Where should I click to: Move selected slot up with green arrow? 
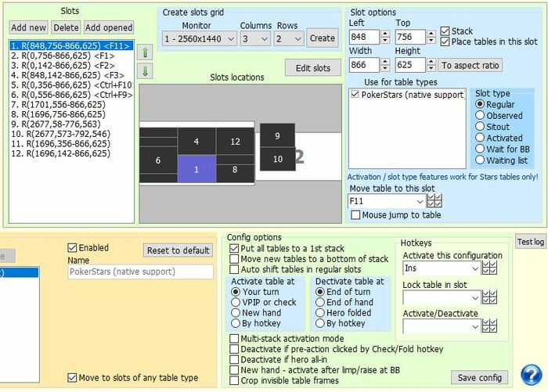coord(145,52)
